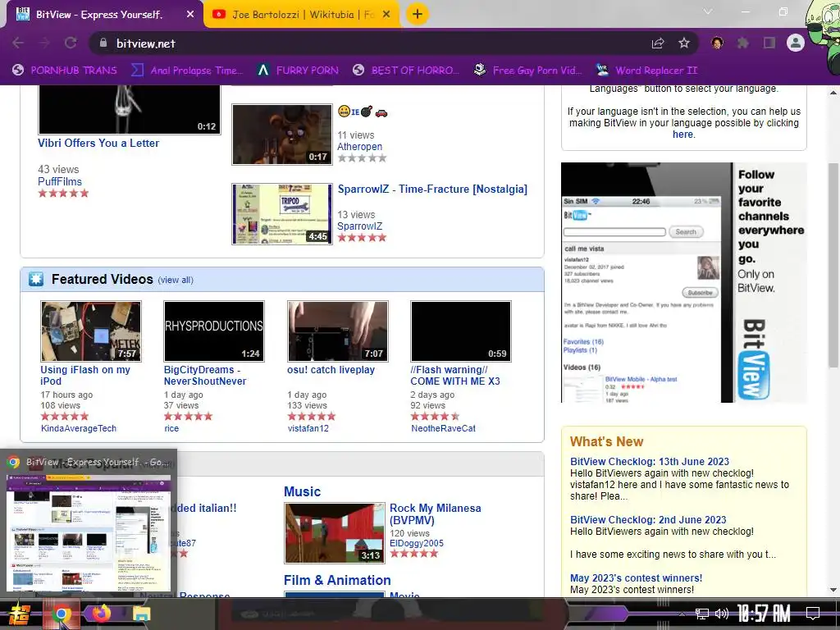The width and height of the screenshot is (840, 630).
Task: Click the Chrome icon in the taskbar
Action: click(x=61, y=614)
